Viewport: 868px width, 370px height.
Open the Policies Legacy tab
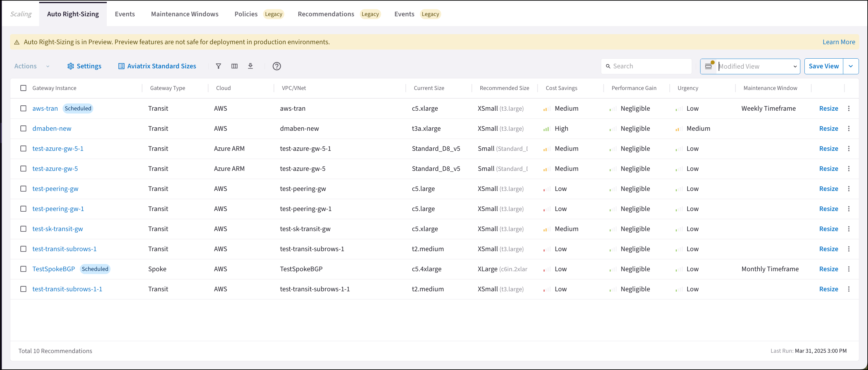[245, 14]
